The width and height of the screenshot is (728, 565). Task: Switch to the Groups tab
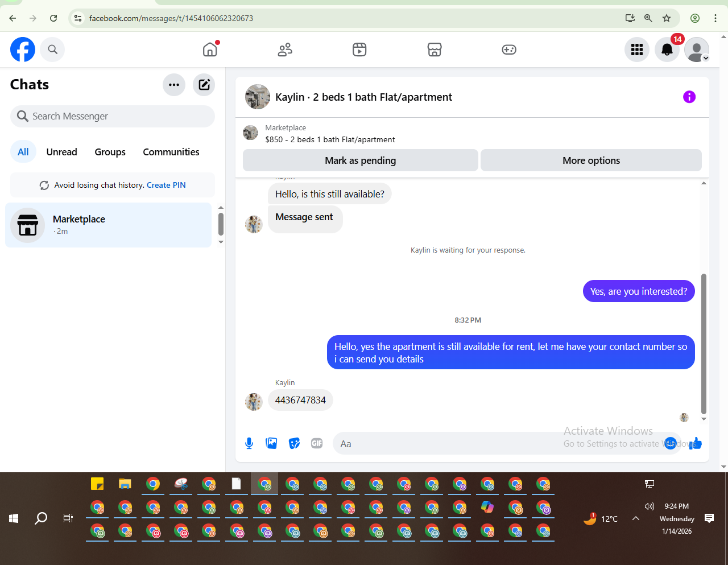pos(110,152)
